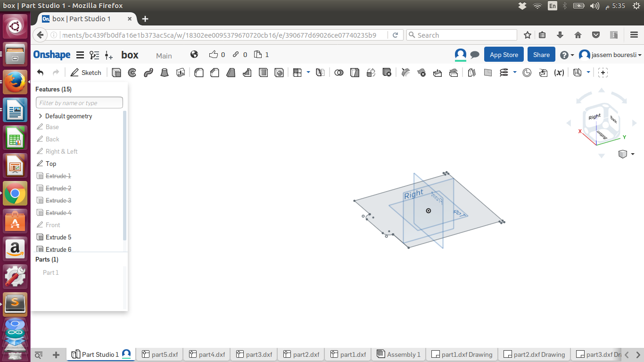Select the Variable (x) tool
The width and height of the screenshot is (644, 362).
coord(559,73)
